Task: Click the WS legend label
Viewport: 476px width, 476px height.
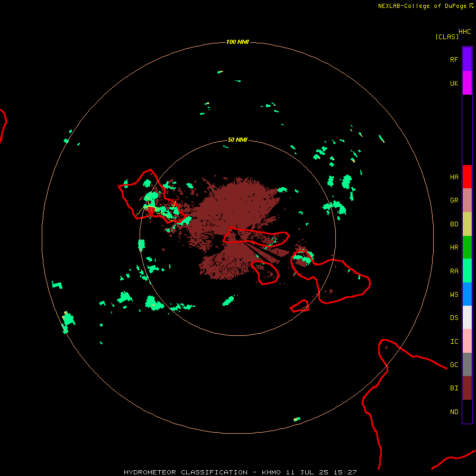Action: click(454, 294)
